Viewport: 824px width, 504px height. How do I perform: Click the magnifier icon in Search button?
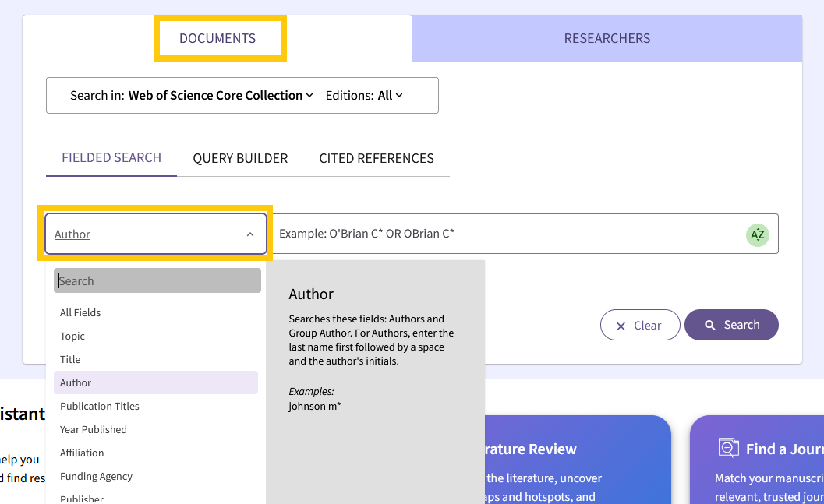coord(710,326)
